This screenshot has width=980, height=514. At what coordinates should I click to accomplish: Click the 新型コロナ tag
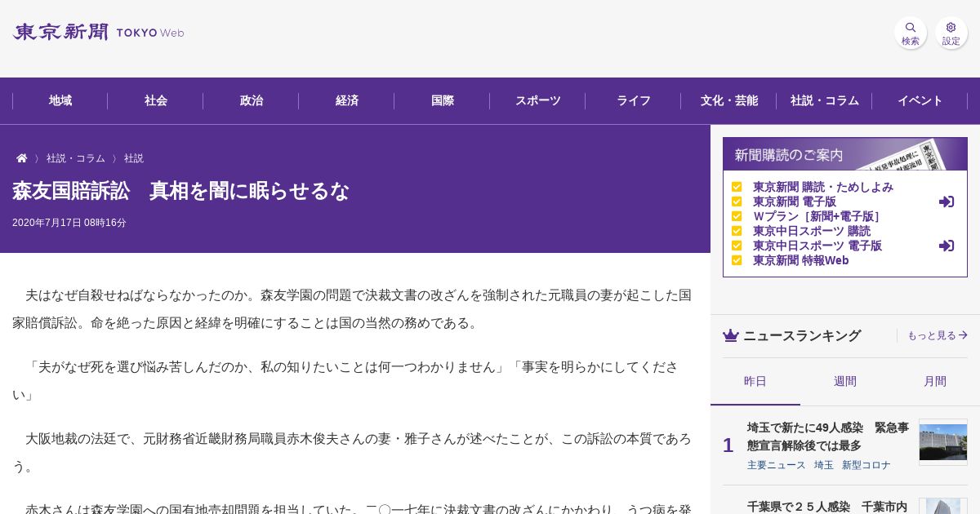point(866,465)
